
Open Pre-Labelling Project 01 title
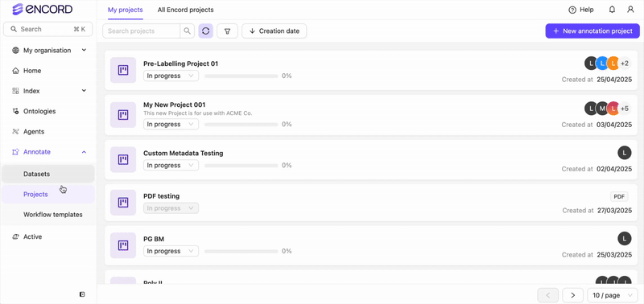pos(180,64)
